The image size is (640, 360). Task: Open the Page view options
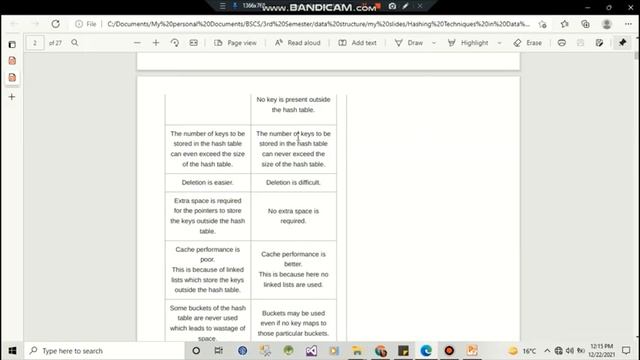point(236,43)
